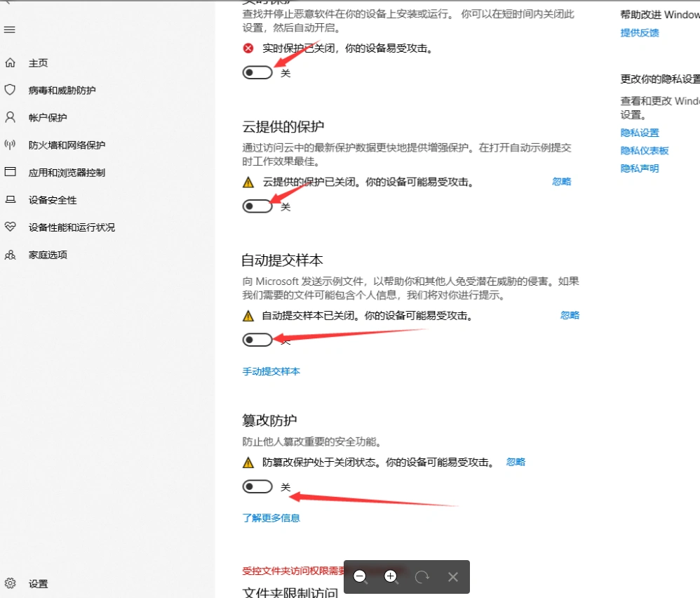Open the 隐私仪表板 link
The image size is (700, 598).
(645, 150)
